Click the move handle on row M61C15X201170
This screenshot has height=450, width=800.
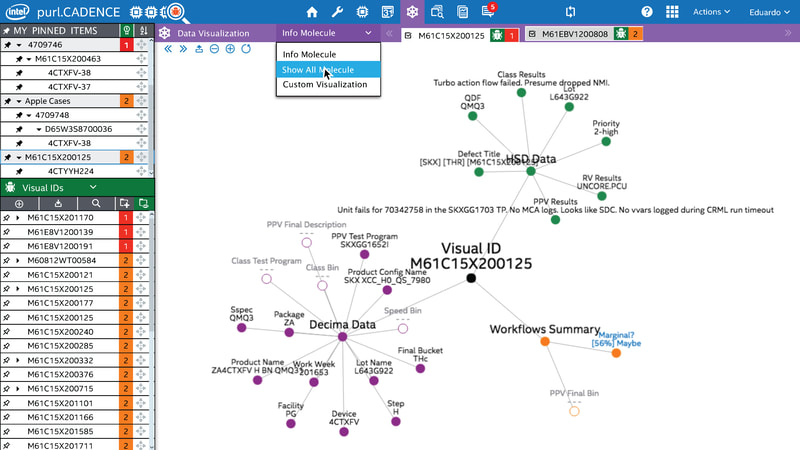click(141, 218)
